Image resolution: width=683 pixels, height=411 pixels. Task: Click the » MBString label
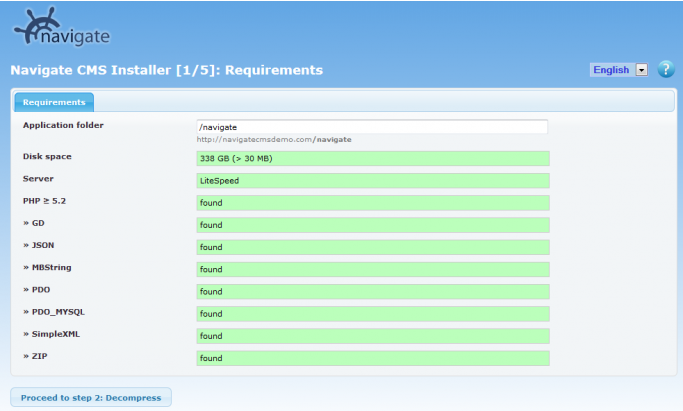coord(47,267)
